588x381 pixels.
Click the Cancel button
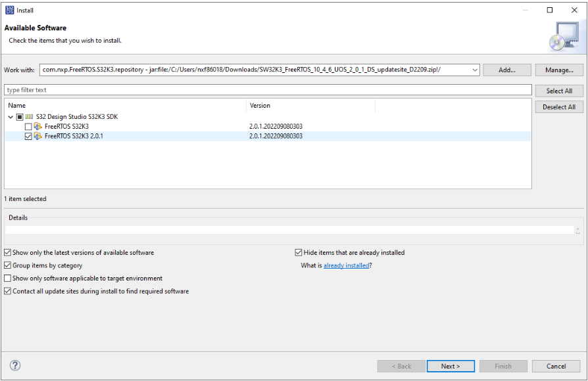click(556, 366)
